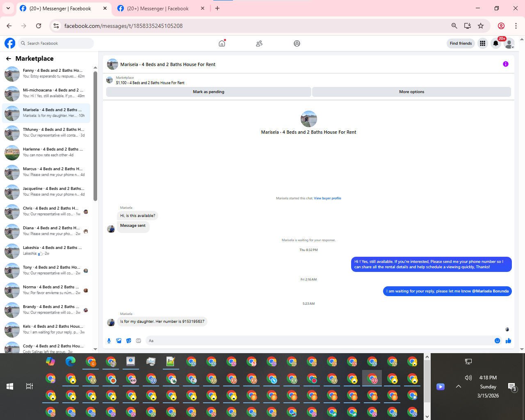The image size is (525, 420).
Task: Open the Facebook apps grid menu
Action: point(483,43)
